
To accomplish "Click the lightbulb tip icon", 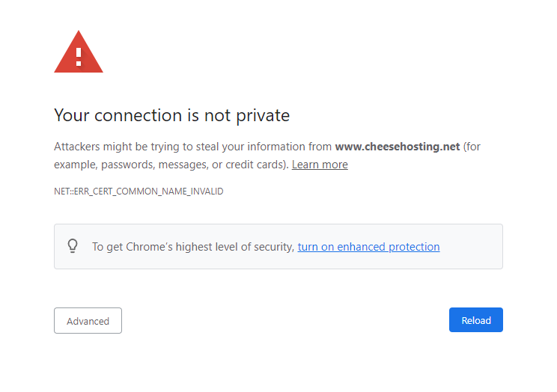I will coord(73,246).
